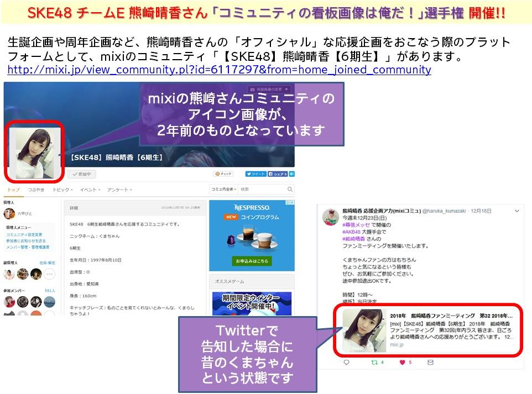The width and height of the screenshot is (532, 394).
Task: Click the チェック button
Action: (x=223, y=174)
